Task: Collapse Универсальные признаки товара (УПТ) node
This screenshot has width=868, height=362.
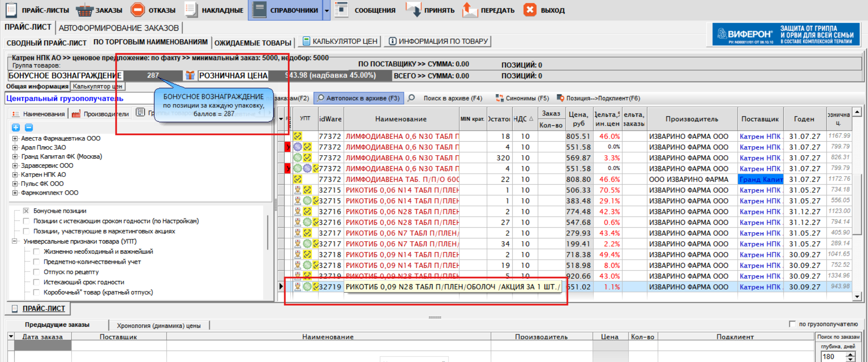Action: coord(15,242)
